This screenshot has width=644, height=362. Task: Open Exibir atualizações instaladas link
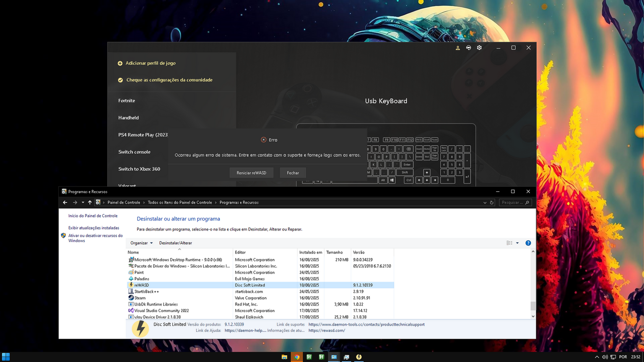tap(94, 228)
